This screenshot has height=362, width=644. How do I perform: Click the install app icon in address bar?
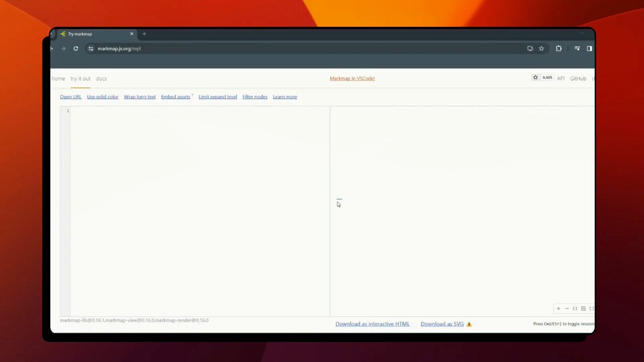(x=530, y=48)
